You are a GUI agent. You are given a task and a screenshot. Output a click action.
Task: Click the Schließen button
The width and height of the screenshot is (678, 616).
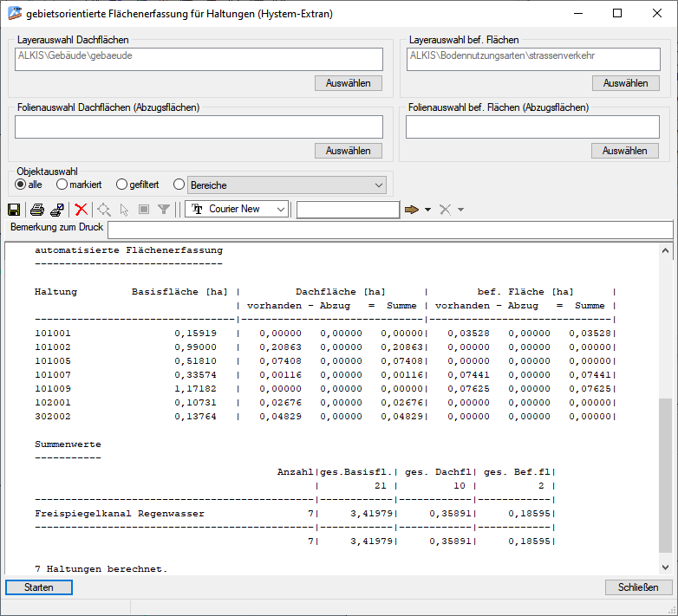coord(638,587)
